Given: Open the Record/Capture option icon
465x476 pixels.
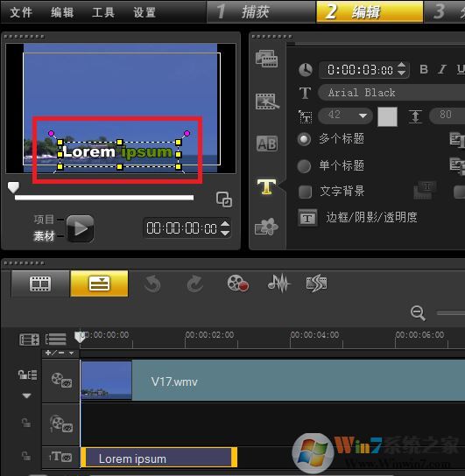Looking at the screenshot, I should [x=238, y=283].
